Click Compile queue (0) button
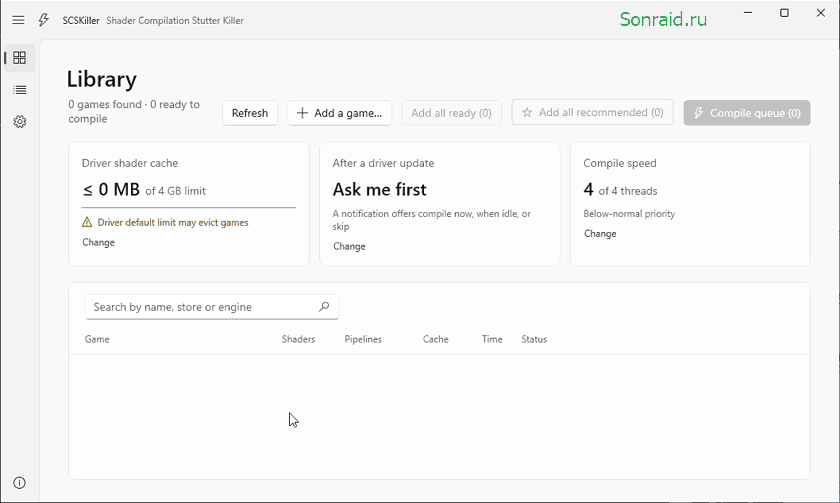 [747, 113]
